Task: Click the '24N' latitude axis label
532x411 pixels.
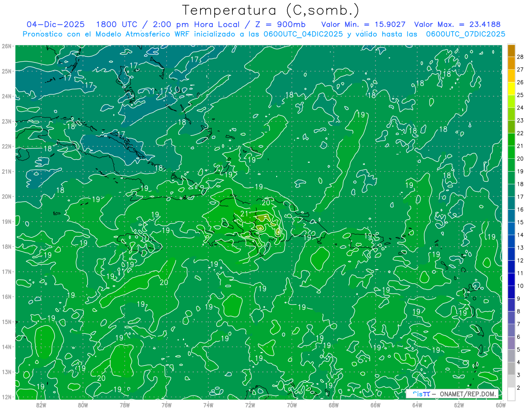Action: pos(7,96)
